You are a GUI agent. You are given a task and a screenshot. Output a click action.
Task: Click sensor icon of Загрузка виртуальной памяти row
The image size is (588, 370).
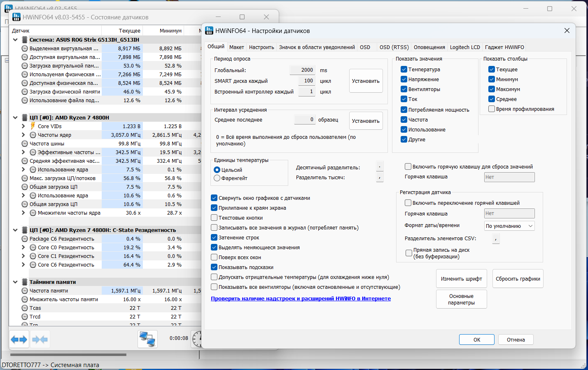(x=25, y=66)
